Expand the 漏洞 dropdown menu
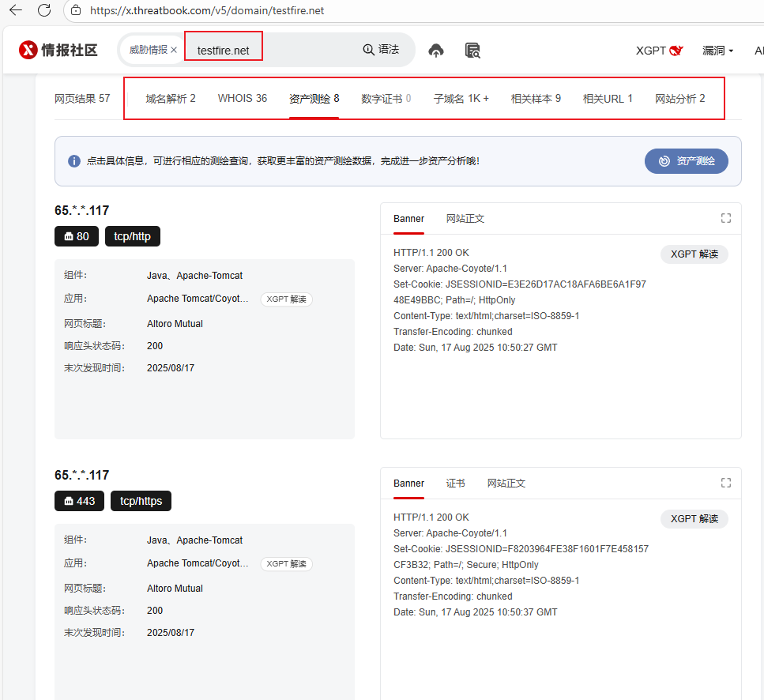Screen dimensions: 764x700 point(717,51)
